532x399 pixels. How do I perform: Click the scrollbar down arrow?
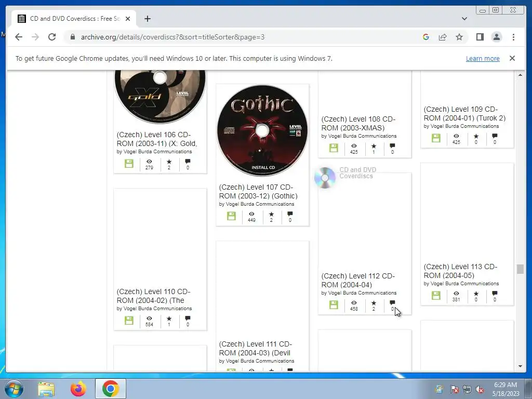(x=520, y=366)
